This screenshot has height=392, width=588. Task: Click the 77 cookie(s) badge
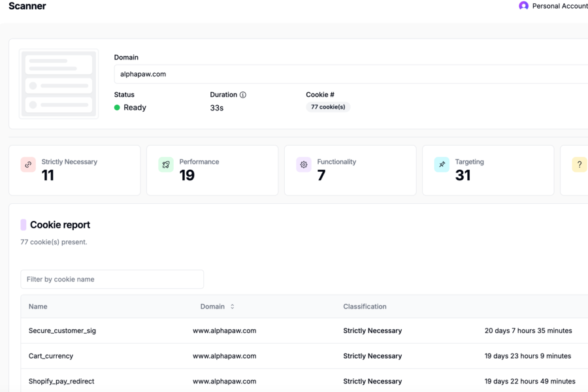pos(328,107)
